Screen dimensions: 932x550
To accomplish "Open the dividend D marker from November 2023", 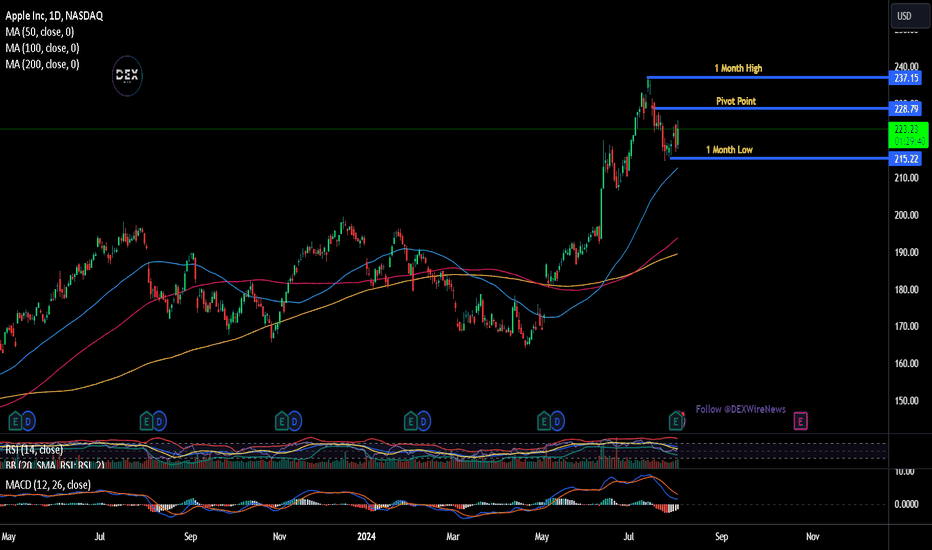I will [295, 422].
